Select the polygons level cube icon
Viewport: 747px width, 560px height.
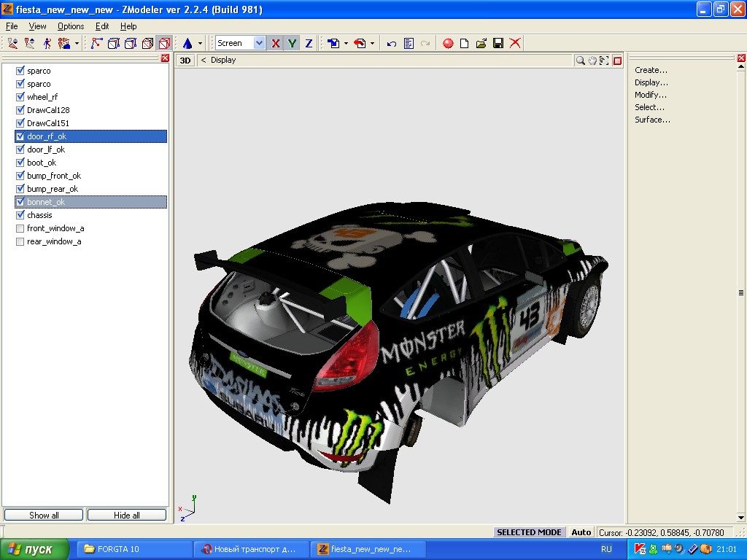(147, 43)
